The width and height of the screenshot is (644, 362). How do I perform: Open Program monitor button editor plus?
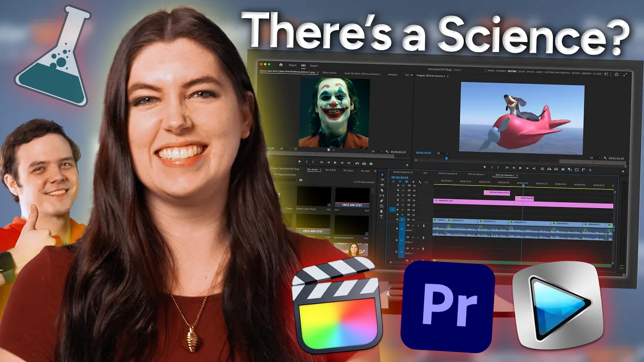tap(622, 171)
